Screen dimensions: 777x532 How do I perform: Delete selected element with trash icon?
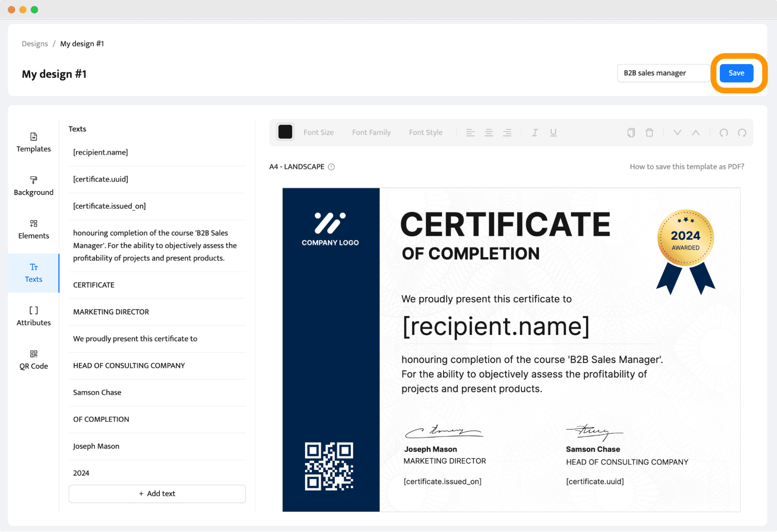point(650,133)
